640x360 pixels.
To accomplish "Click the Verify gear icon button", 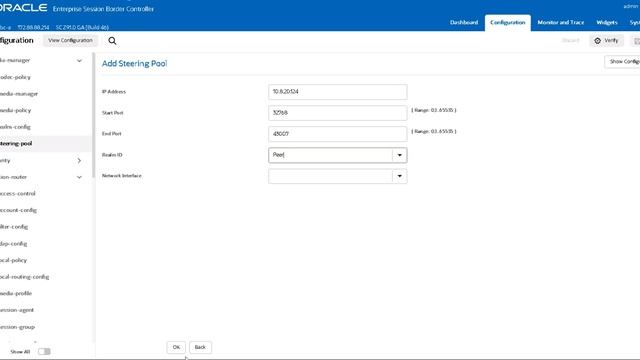I will [x=606, y=40].
